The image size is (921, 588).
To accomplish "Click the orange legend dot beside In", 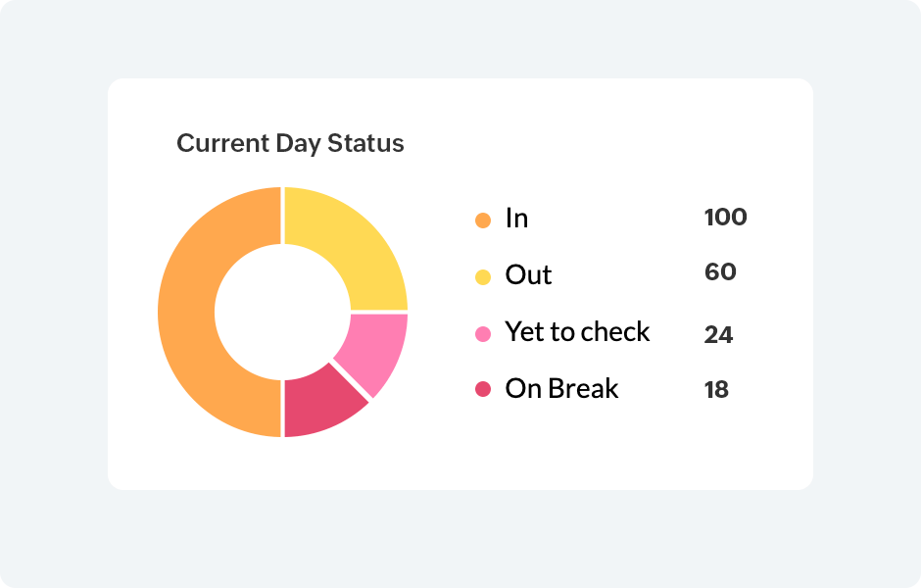I will coord(482,220).
